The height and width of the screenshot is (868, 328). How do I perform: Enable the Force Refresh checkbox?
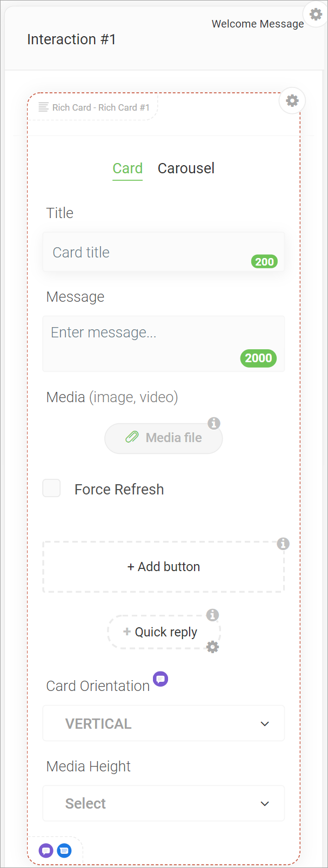click(52, 488)
